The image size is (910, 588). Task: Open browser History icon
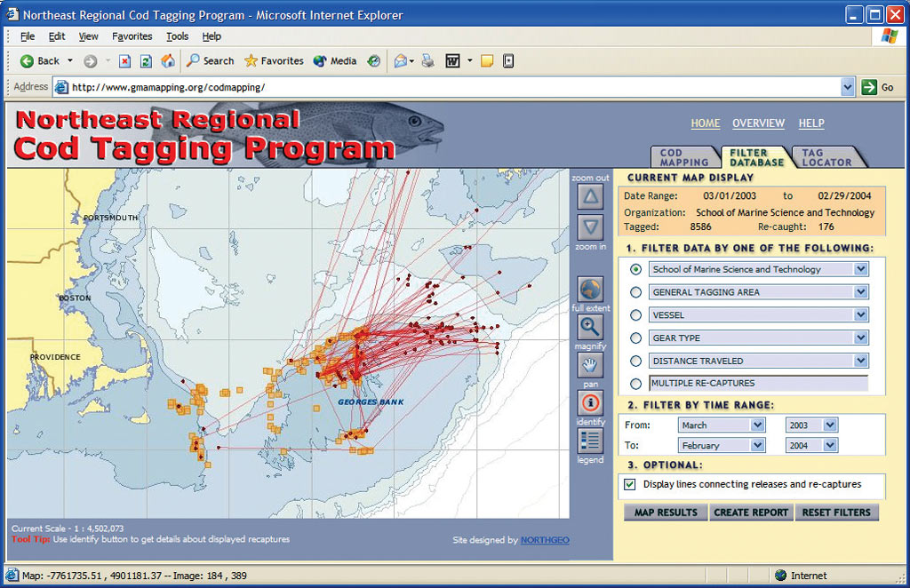click(374, 61)
